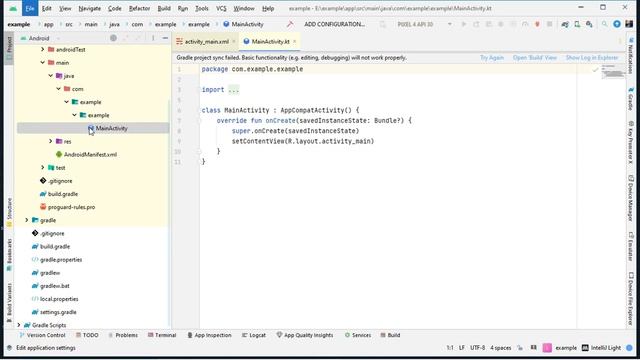The width and height of the screenshot is (640, 360).
Task: Collapse the com package
Action: click(x=58, y=89)
